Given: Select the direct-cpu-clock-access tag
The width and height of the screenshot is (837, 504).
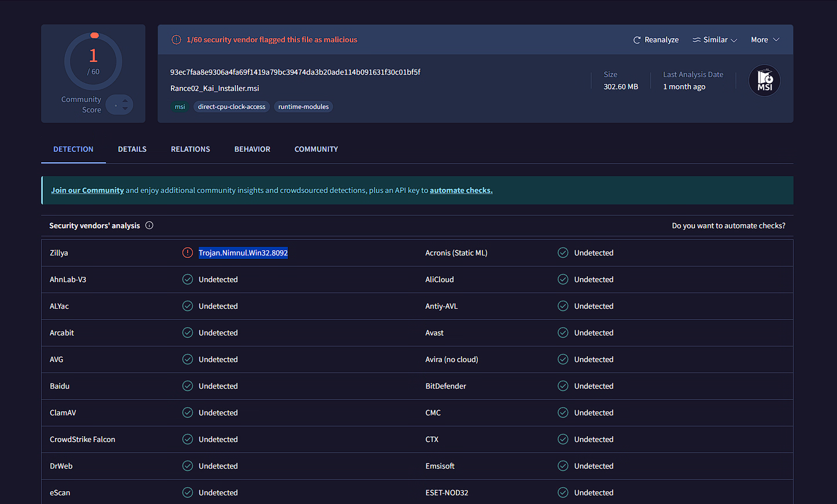Looking at the screenshot, I should pyautogui.click(x=232, y=107).
